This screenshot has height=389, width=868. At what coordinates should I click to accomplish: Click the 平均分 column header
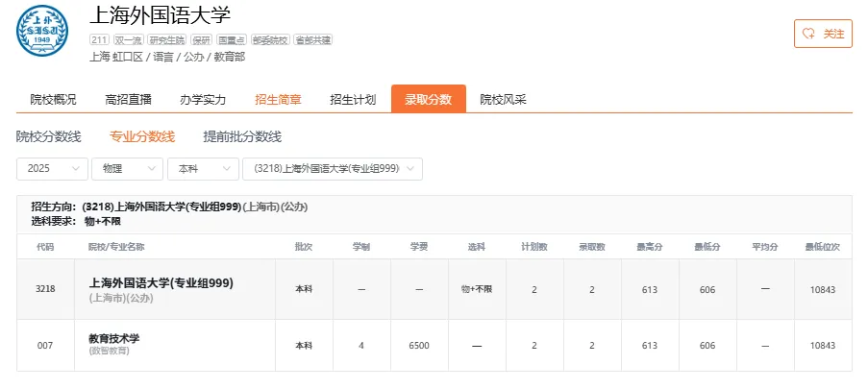coord(765,247)
